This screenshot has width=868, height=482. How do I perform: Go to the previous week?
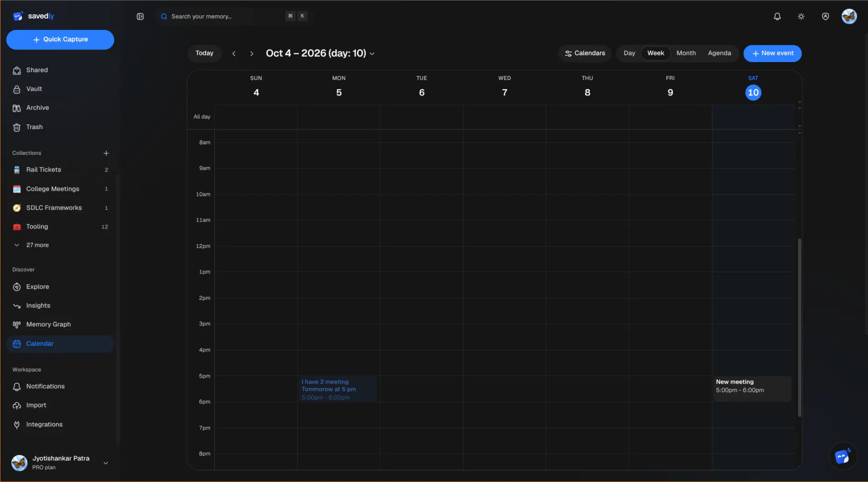click(234, 54)
